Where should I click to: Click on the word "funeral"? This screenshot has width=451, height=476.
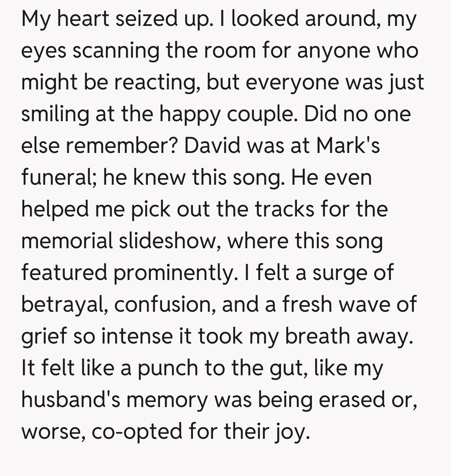tap(59, 178)
